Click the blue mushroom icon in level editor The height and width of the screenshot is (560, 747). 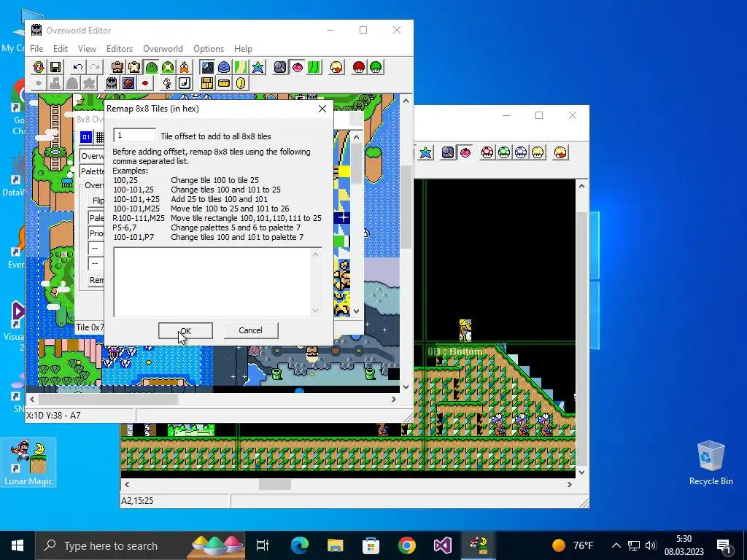521,152
